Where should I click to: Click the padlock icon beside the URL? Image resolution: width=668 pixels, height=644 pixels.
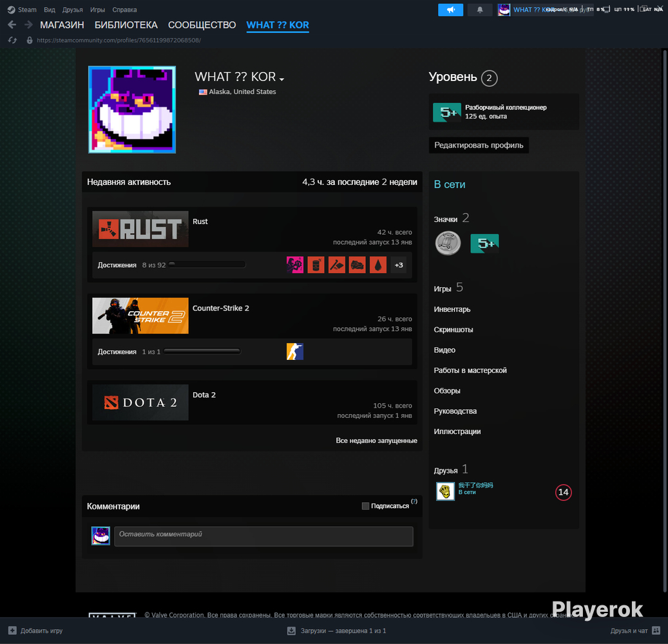[x=30, y=40]
